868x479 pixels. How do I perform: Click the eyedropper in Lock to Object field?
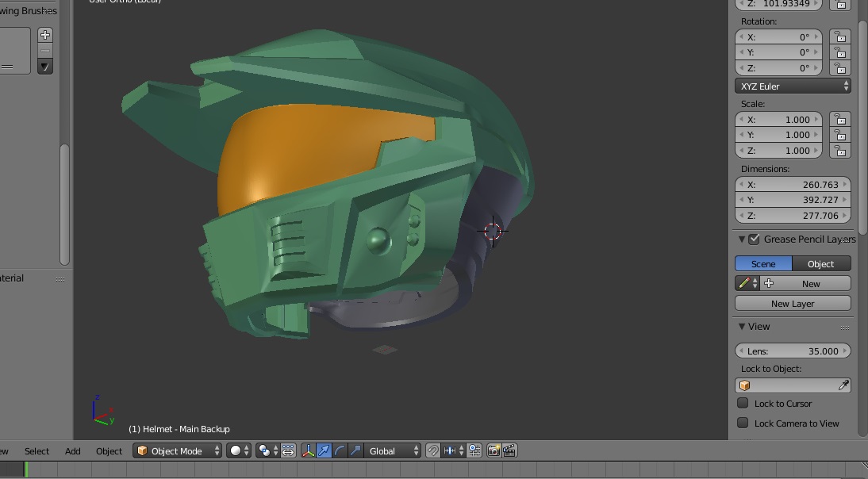point(843,385)
